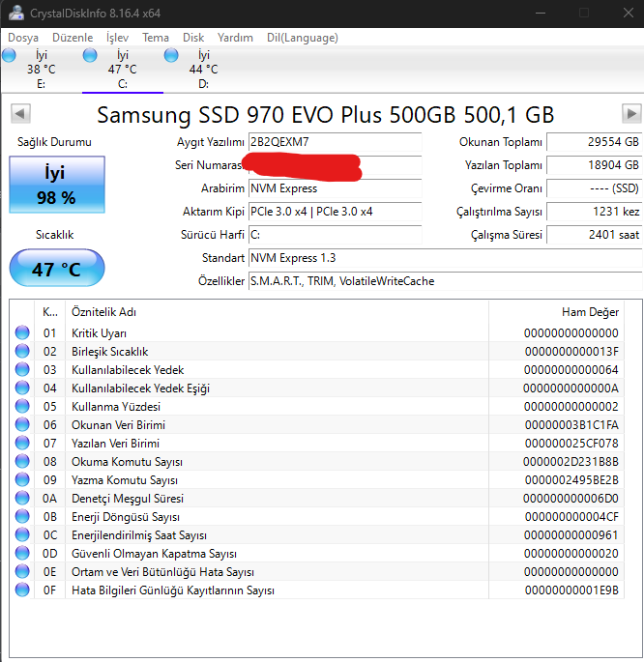Select the E: drive tab at 38 °C
The image size is (644, 662).
[x=41, y=70]
